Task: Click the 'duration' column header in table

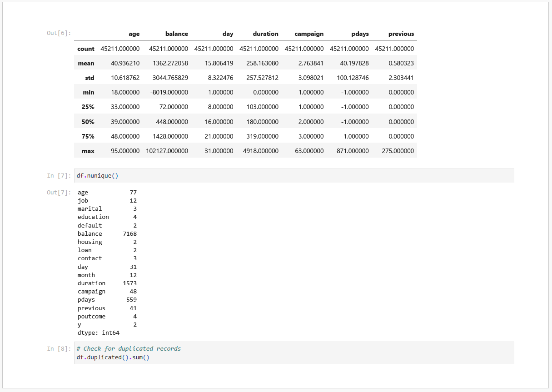Action: coord(265,34)
